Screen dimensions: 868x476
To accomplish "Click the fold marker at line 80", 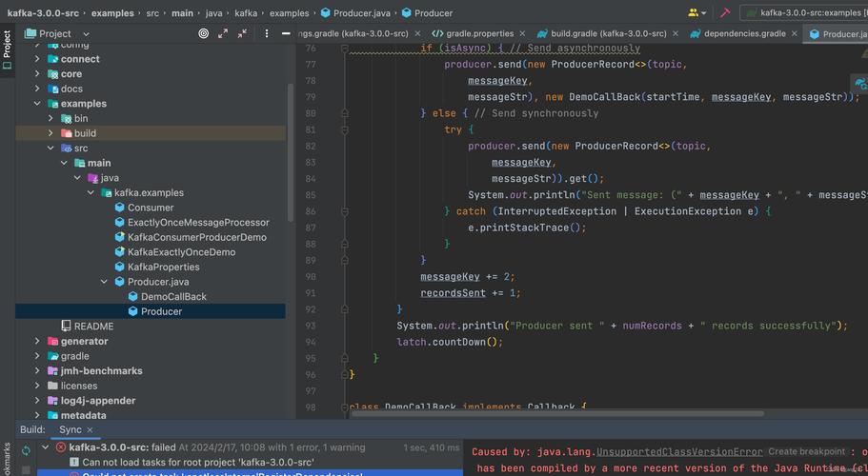I will (x=344, y=113).
